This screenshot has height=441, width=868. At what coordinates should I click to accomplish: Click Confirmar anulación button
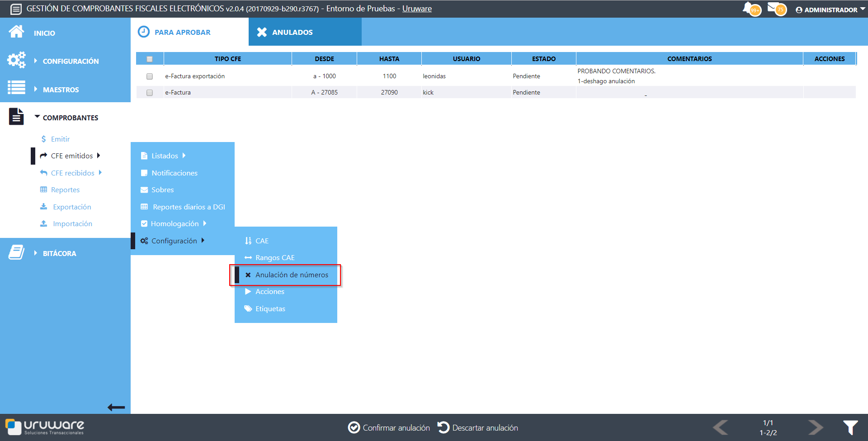(389, 427)
